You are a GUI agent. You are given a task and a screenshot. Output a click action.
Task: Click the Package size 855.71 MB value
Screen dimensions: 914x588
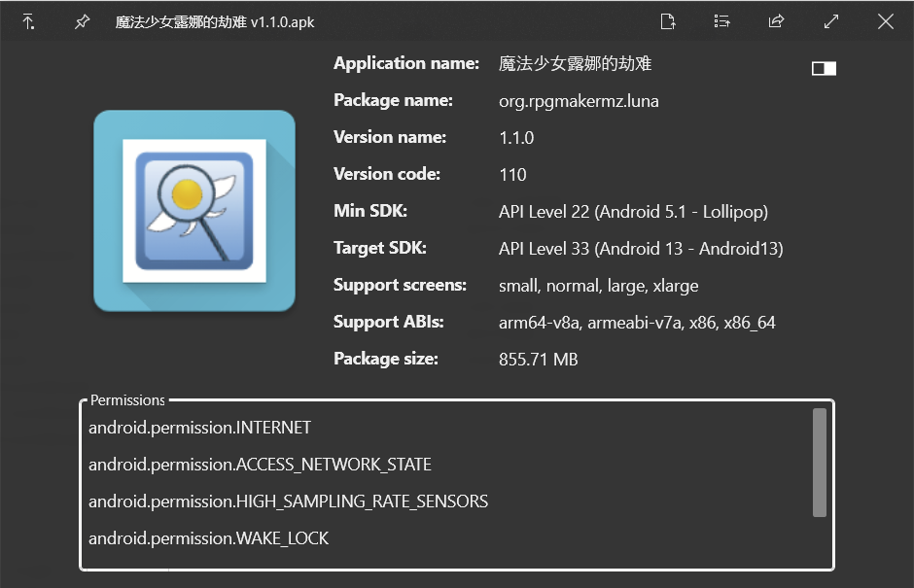(x=538, y=360)
